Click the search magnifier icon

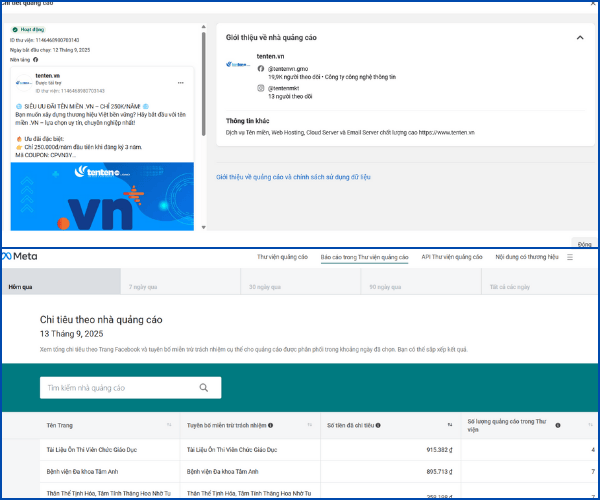pyautogui.click(x=204, y=388)
